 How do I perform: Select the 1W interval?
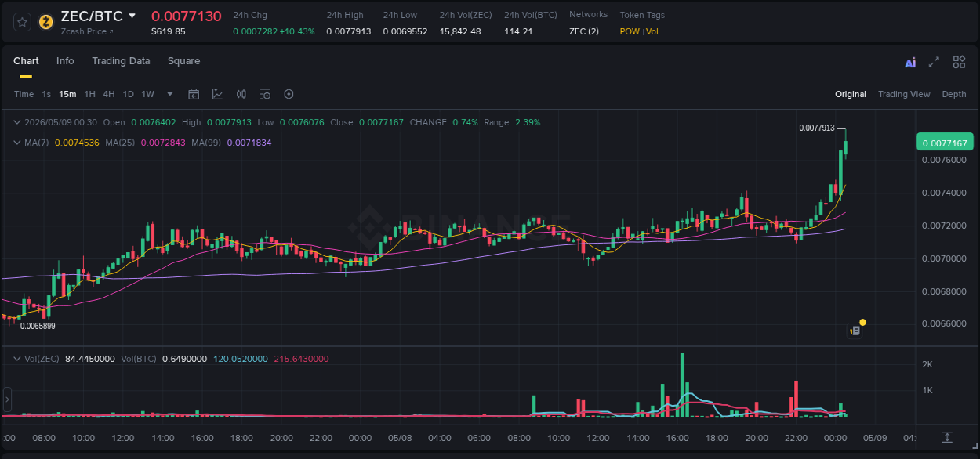147,94
